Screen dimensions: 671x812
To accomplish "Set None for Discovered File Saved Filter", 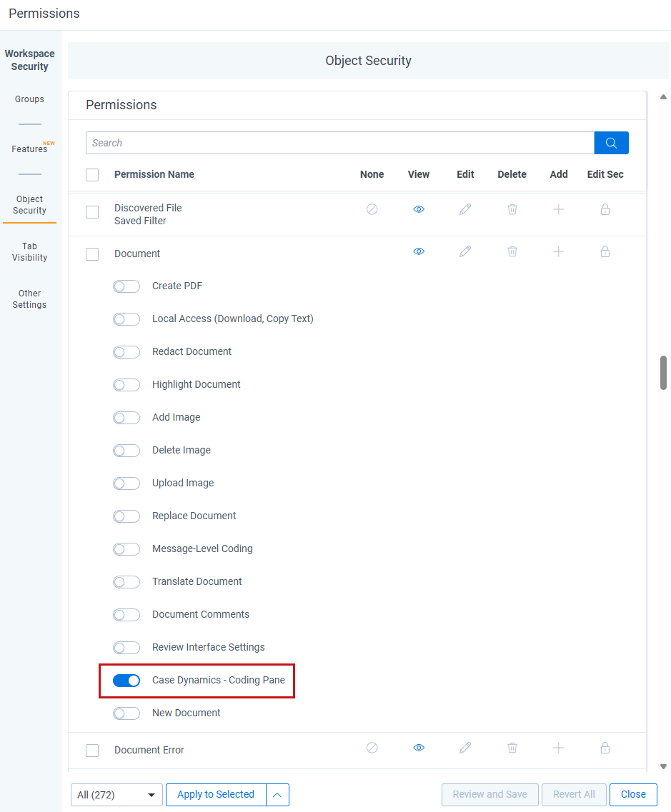I will pos(372,209).
